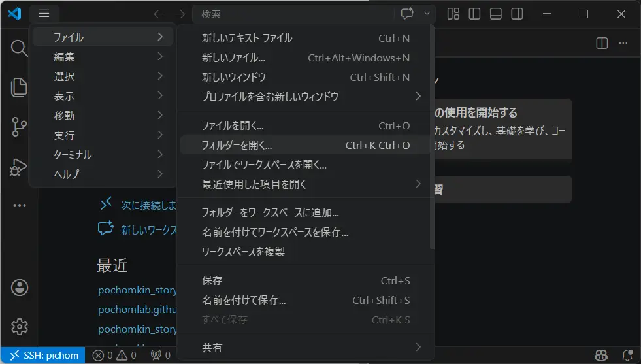The image size is (641, 364).
Task: Choose ファイルでワークスペースを開く... entry
Action: [x=305, y=165]
